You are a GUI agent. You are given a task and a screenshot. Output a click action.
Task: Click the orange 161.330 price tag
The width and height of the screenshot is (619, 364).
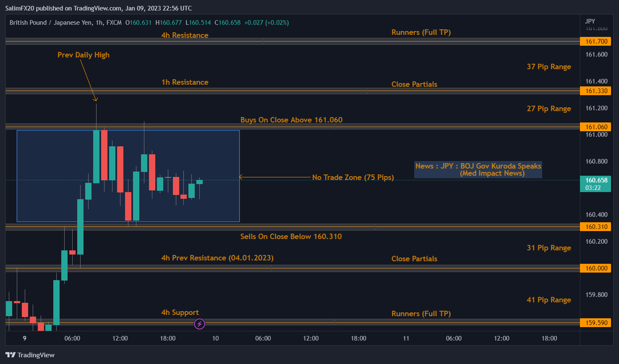(x=596, y=91)
